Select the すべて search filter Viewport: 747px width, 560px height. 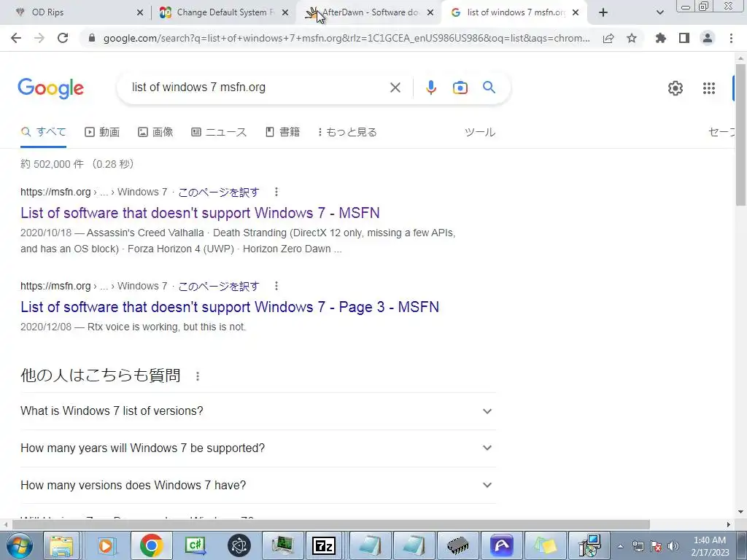coord(43,132)
